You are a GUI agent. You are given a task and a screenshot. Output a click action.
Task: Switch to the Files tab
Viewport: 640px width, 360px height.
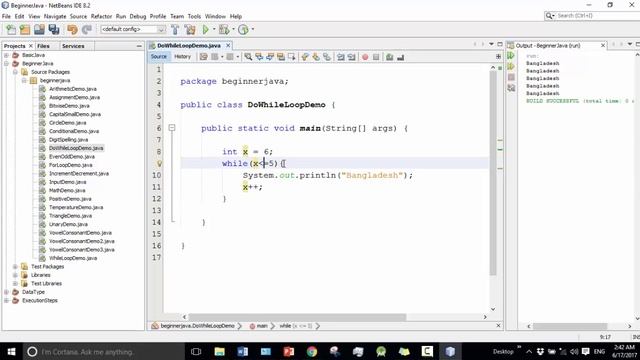(43, 46)
